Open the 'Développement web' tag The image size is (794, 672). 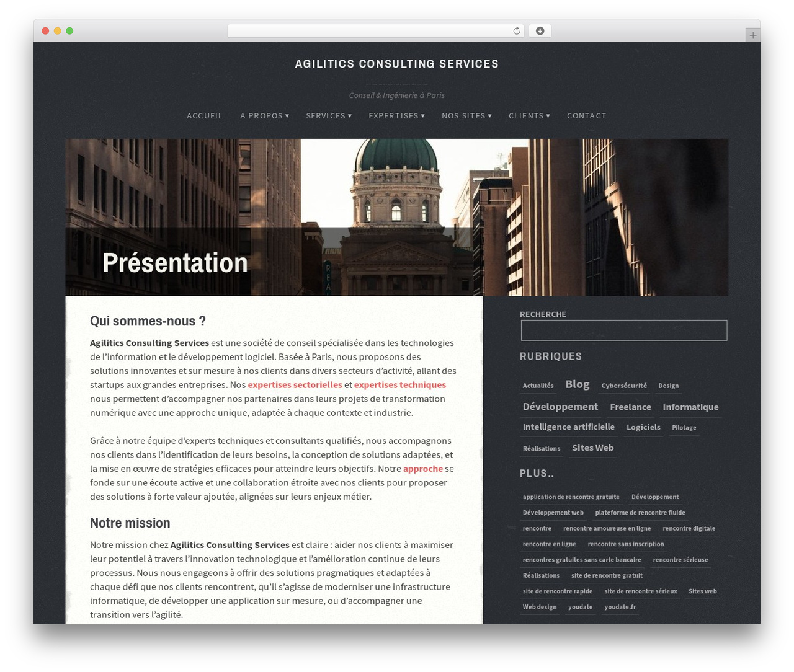[553, 513]
